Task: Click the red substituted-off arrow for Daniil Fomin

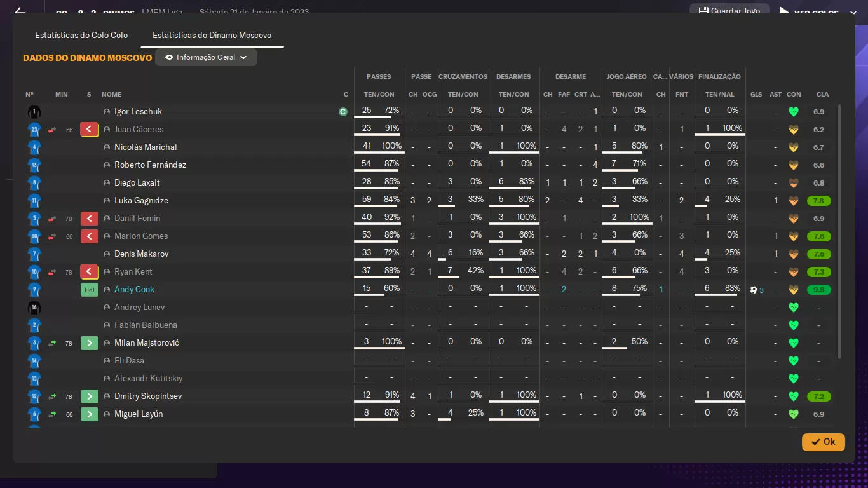Action: (90, 219)
